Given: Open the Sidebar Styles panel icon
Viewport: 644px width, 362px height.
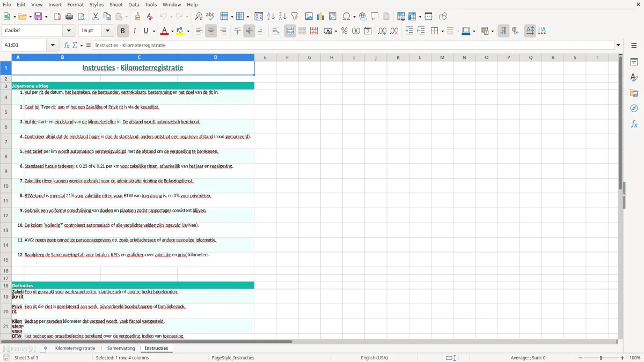Looking at the screenshot, I should (x=634, y=78).
